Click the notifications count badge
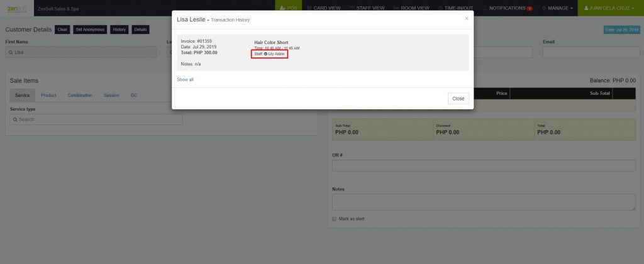The width and height of the screenshot is (644, 264). (530, 9)
